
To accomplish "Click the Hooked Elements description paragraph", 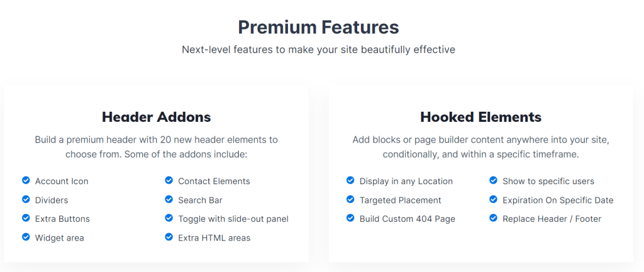I will coord(481,147).
